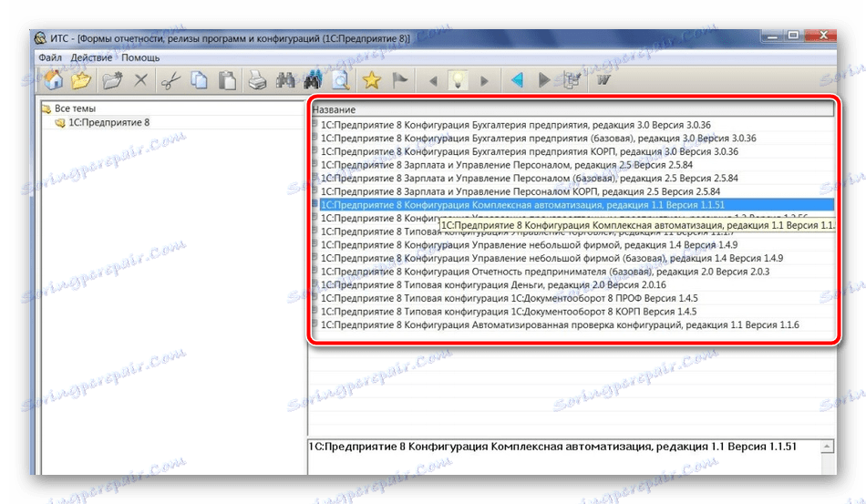Select the Все темы tree root
Viewport: 866px width, 504px height.
[75, 108]
